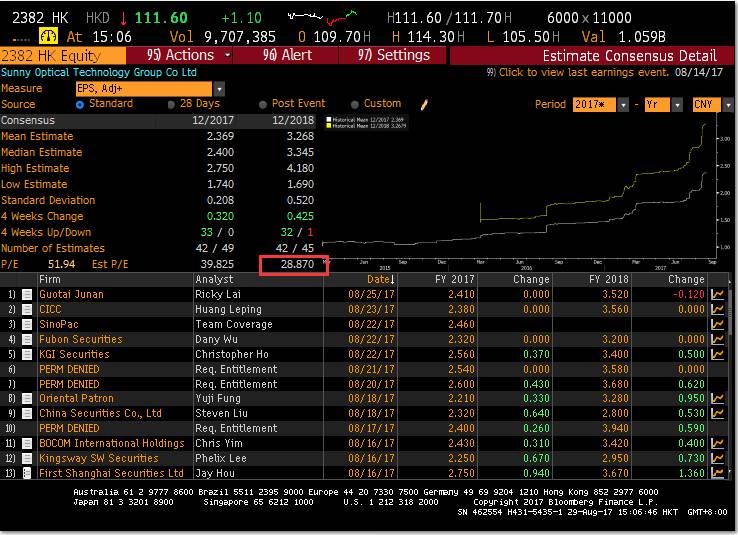
Task: Open the CICC firm link
Action: click(x=50, y=310)
